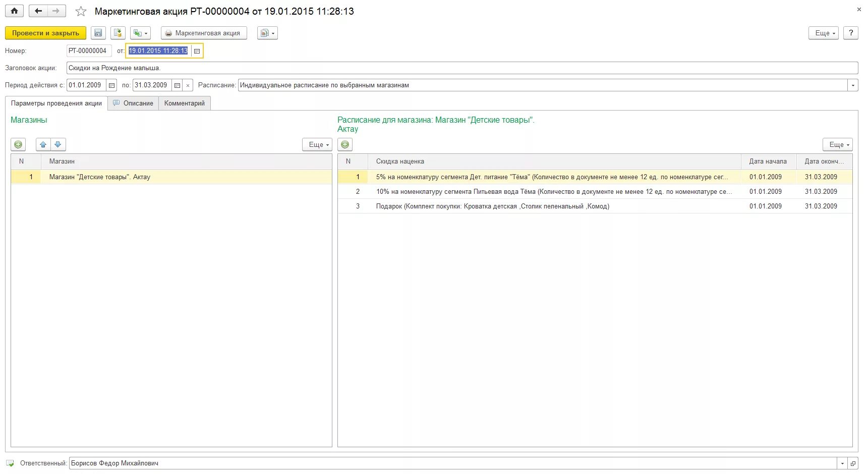Viewport: 868px width, 474px height.
Task: Select the Подарок Комплект покупки row
Action: [595, 206]
